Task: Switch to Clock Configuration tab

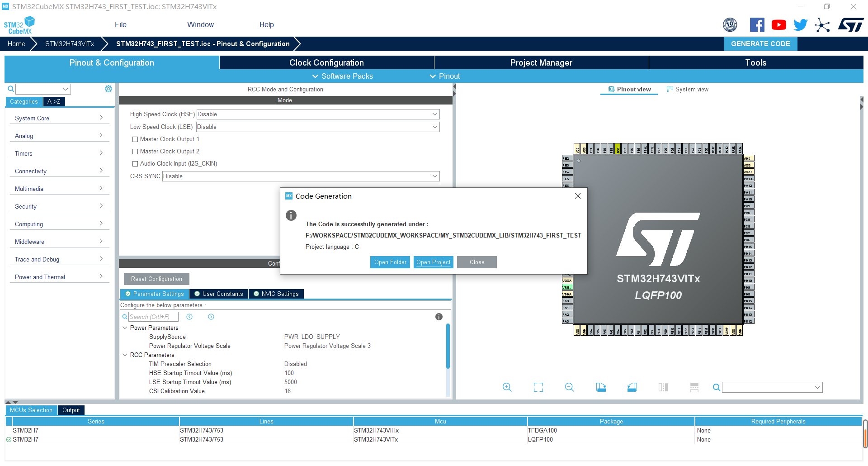Action: [x=326, y=62]
